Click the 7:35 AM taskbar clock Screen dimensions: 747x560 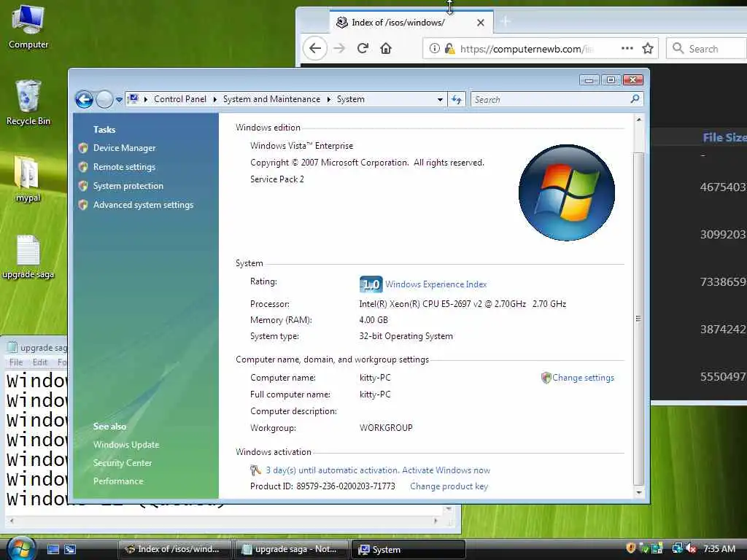pyautogui.click(x=719, y=548)
